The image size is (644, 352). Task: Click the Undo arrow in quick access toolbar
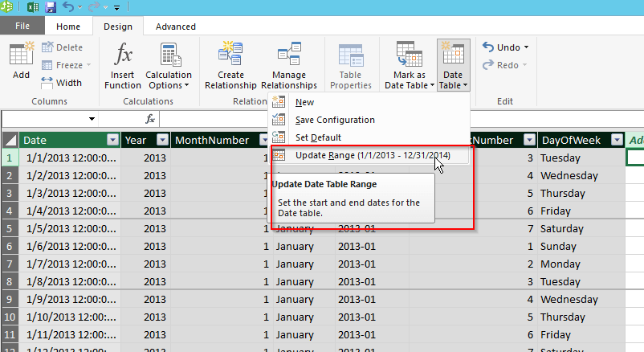pos(69,7)
